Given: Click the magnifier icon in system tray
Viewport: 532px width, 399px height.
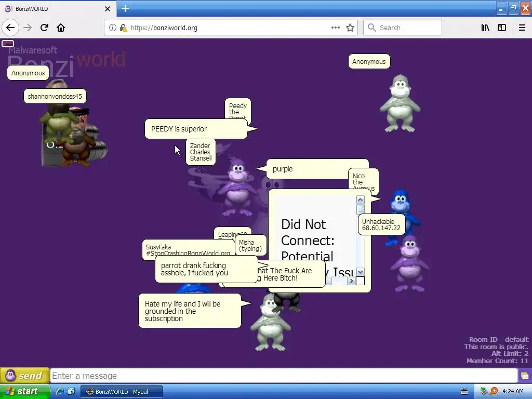Looking at the screenshot, I should pyautogui.click(x=494, y=392).
